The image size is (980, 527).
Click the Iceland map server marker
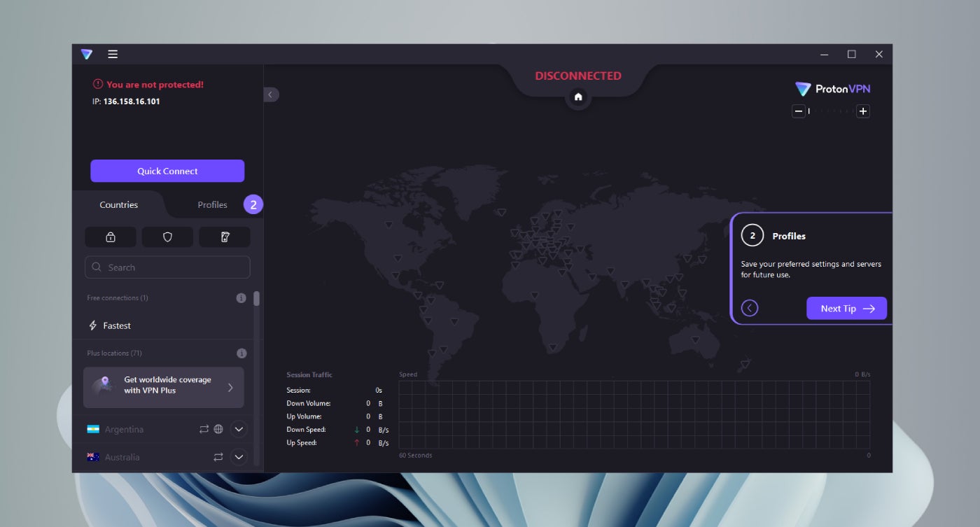tap(501, 212)
